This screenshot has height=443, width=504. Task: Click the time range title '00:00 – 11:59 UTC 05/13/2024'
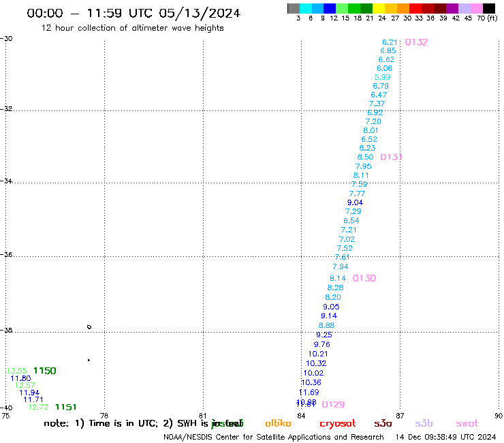pyautogui.click(x=133, y=13)
